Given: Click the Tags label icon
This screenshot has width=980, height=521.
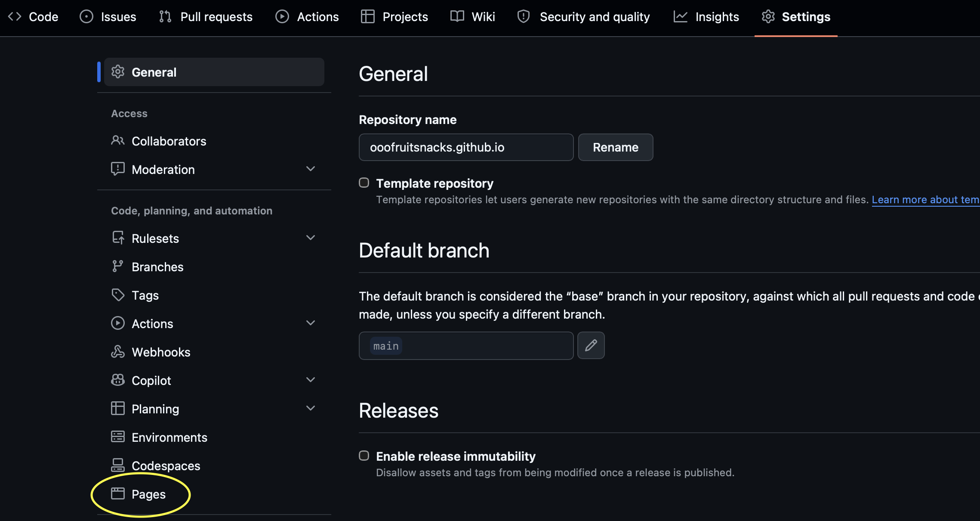Looking at the screenshot, I should 118,295.
